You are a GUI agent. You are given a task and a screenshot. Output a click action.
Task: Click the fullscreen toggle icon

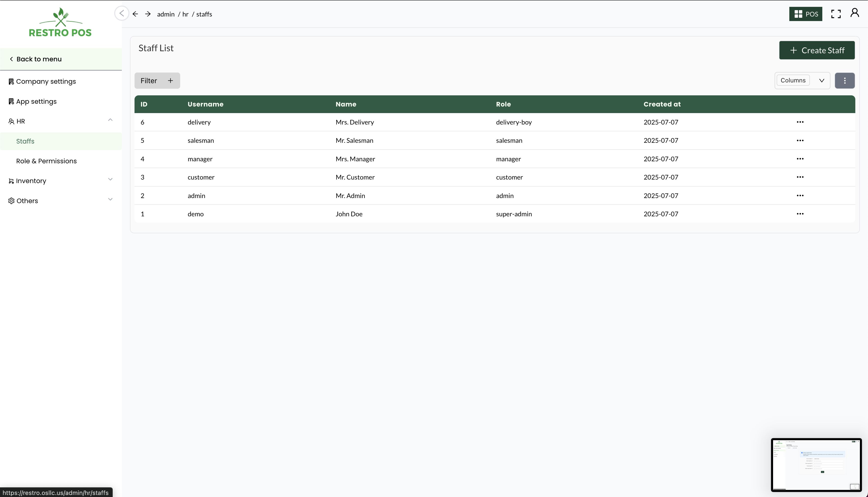(x=836, y=14)
